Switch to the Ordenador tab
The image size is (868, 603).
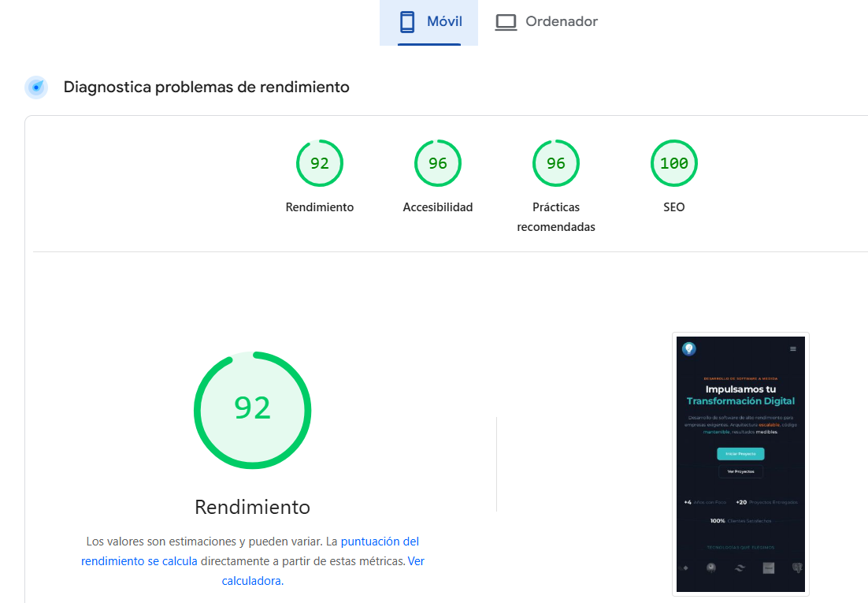click(x=561, y=22)
